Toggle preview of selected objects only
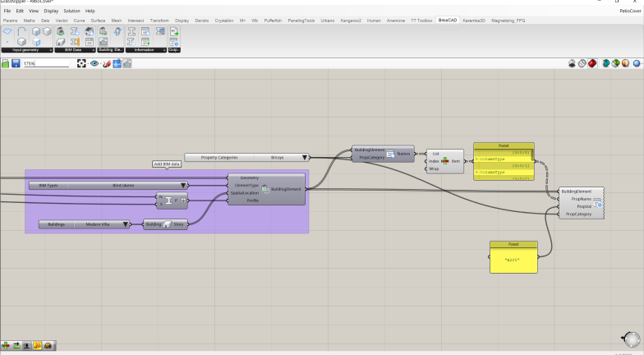 (x=606, y=63)
